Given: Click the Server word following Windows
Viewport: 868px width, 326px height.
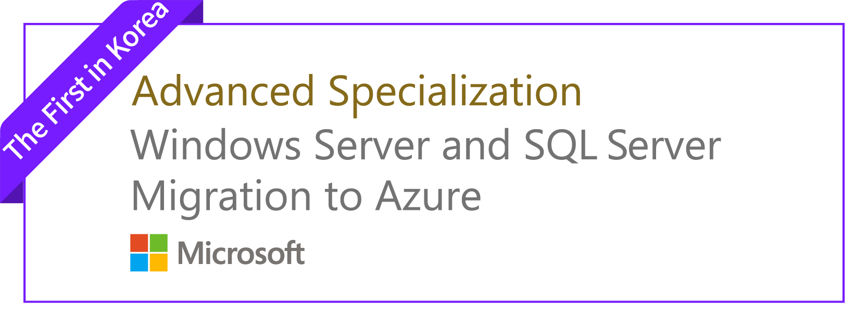Looking at the screenshot, I should click(x=372, y=145).
